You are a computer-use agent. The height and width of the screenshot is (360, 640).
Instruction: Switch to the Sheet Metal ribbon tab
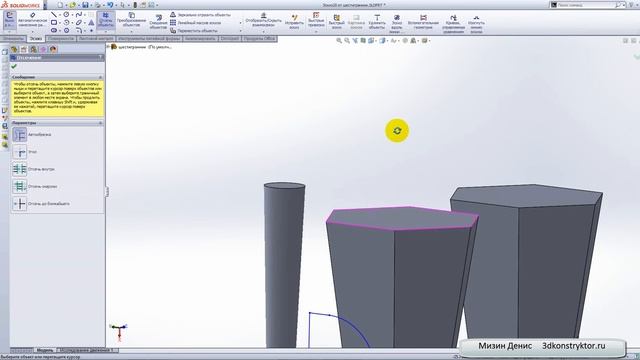tap(96, 39)
